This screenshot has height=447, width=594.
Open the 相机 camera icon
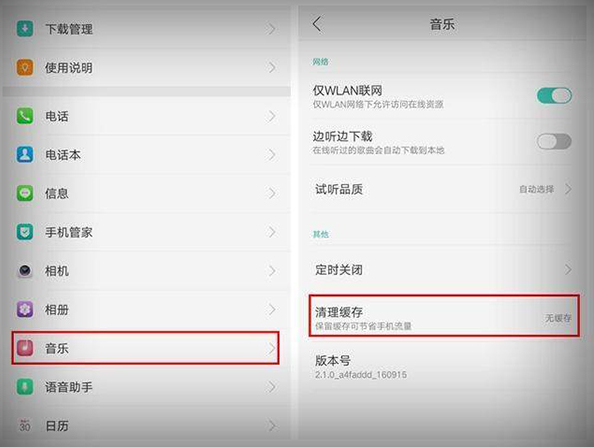(25, 271)
